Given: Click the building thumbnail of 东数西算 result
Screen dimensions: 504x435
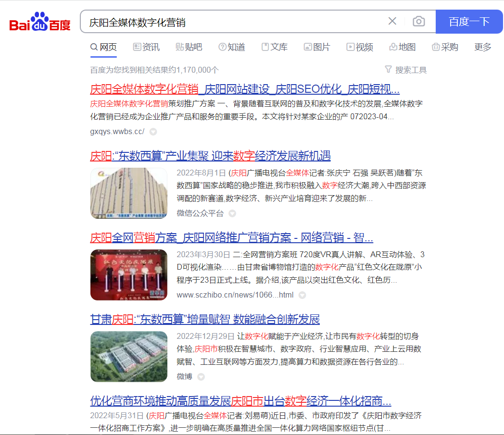Looking at the screenshot, I should coord(129,193).
